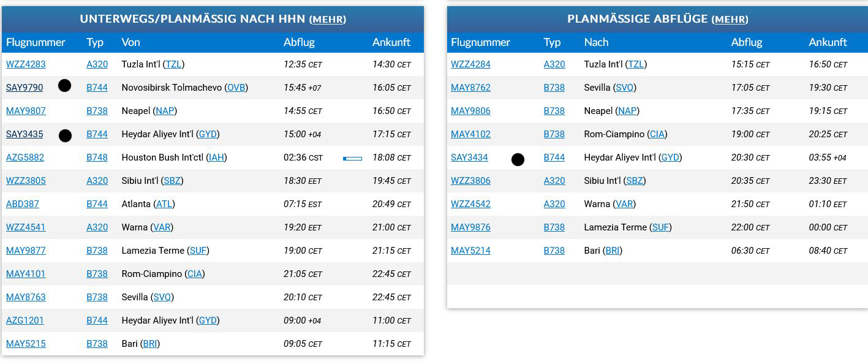Open departing flight MAY8762 to Sevilla
Screen dimensions: 868x364
point(470,88)
